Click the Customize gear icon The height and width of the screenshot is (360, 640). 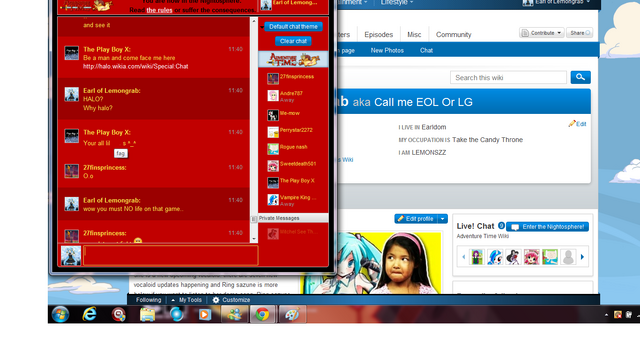click(216, 300)
